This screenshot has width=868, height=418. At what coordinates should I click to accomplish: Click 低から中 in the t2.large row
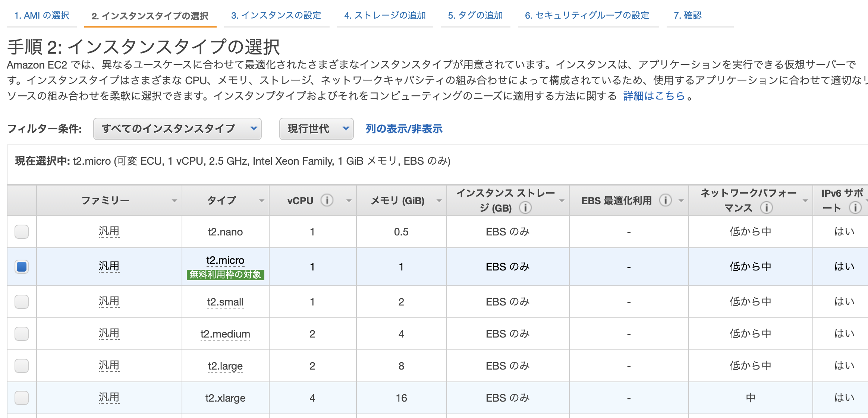click(751, 366)
